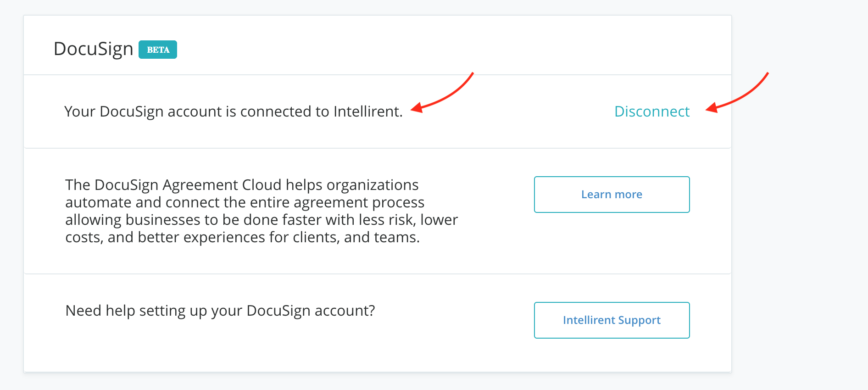Viewport: 868px width, 390px height.
Task: Click the Disconnect link
Action: pyautogui.click(x=651, y=111)
